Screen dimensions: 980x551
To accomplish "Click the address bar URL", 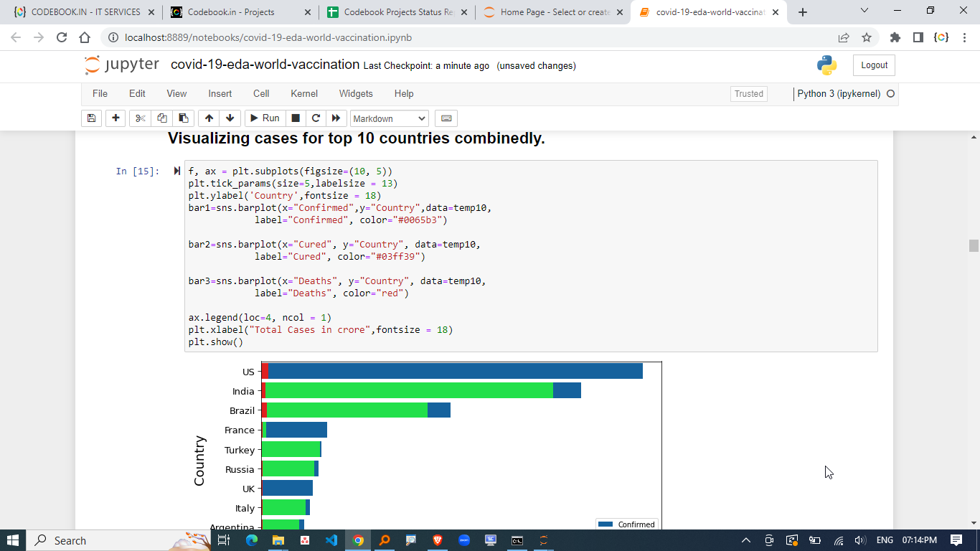I will [x=268, y=37].
